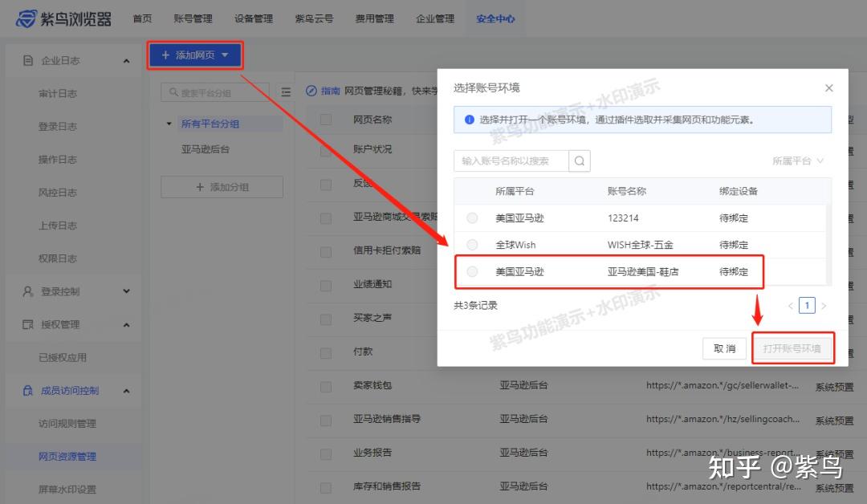Click the 取消 button

724,349
